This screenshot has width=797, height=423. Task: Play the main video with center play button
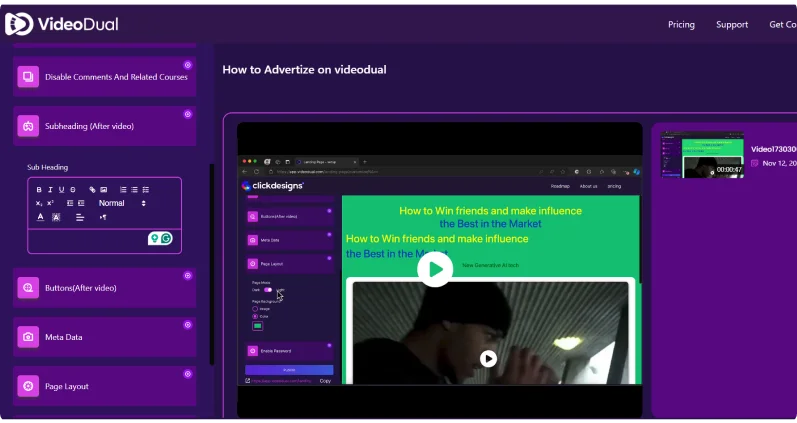pos(435,269)
